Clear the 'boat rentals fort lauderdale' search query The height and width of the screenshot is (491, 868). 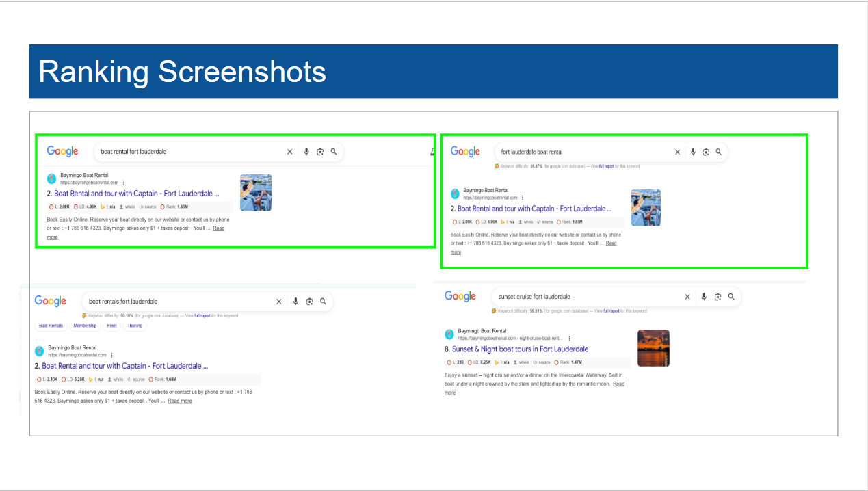[278, 302]
